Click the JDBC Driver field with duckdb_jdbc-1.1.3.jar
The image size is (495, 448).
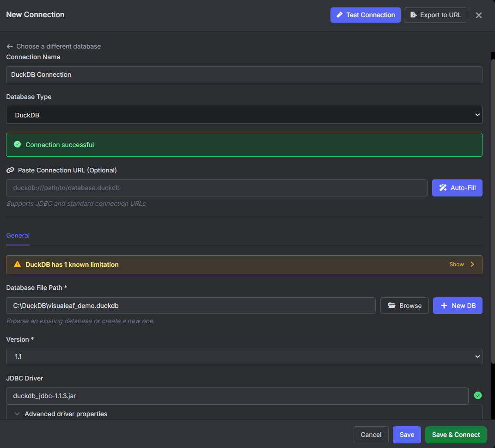pyautogui.click(x=237, y=396)
